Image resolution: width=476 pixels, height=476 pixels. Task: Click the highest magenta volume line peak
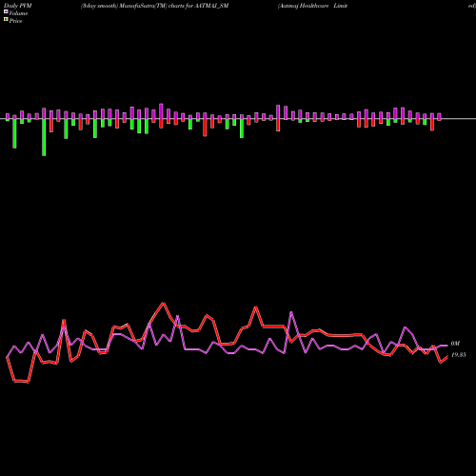click(291, 313)
